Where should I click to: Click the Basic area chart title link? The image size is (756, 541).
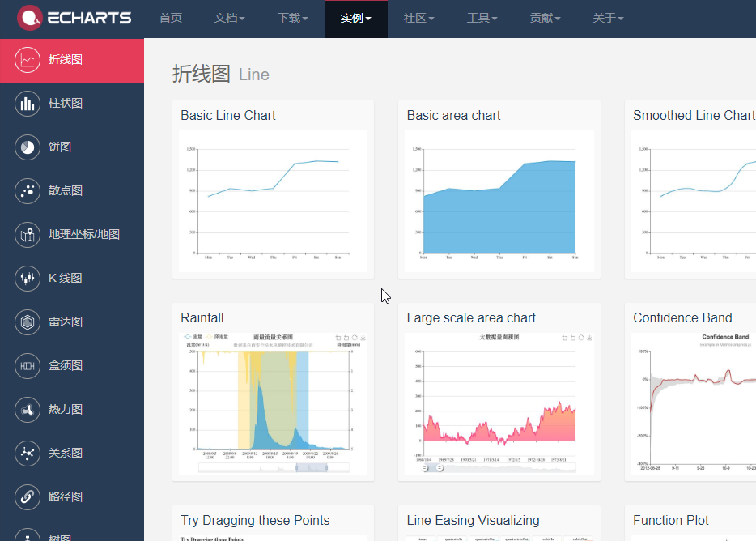pos(453,116)
